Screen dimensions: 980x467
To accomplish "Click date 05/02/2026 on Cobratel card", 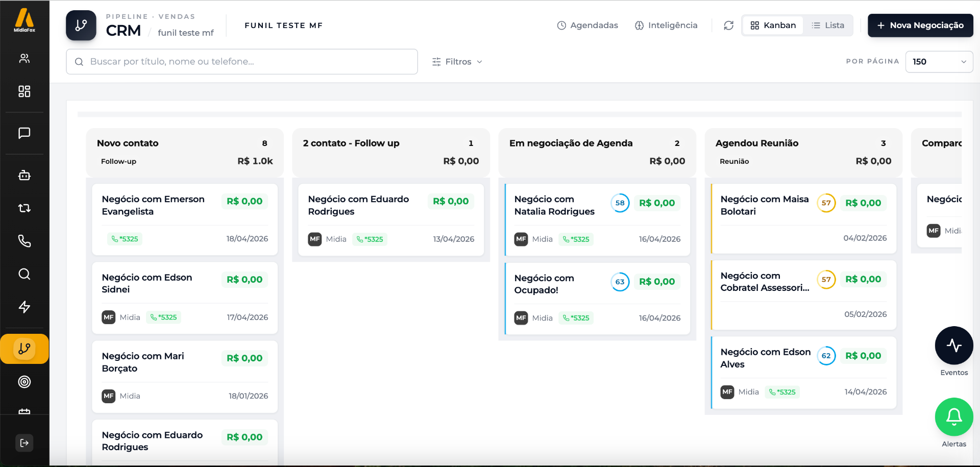I will point(866,314).
